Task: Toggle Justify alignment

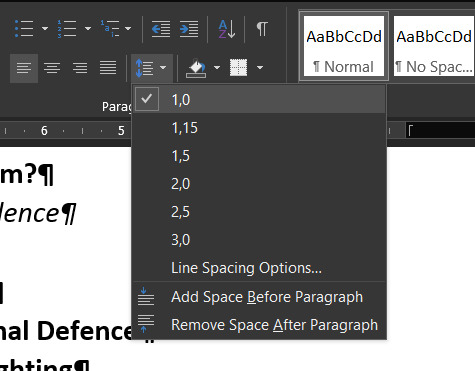Action: (x=108, y=68)
